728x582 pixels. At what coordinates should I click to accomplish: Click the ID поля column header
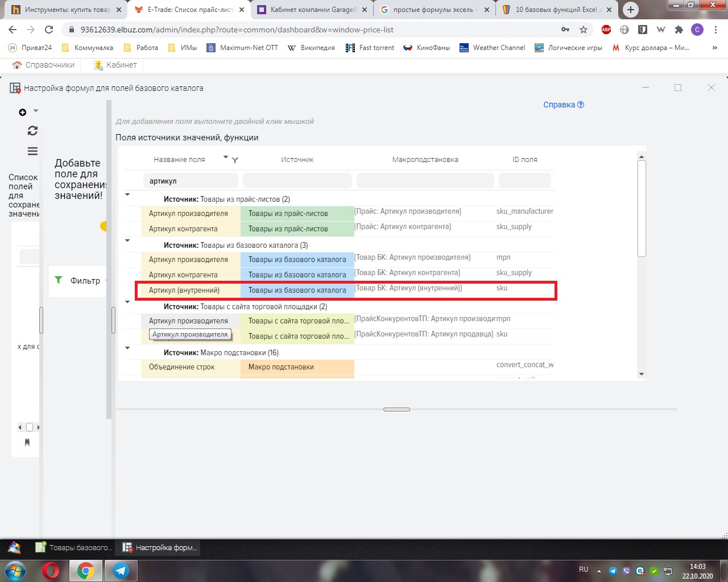tap(525, 160)
